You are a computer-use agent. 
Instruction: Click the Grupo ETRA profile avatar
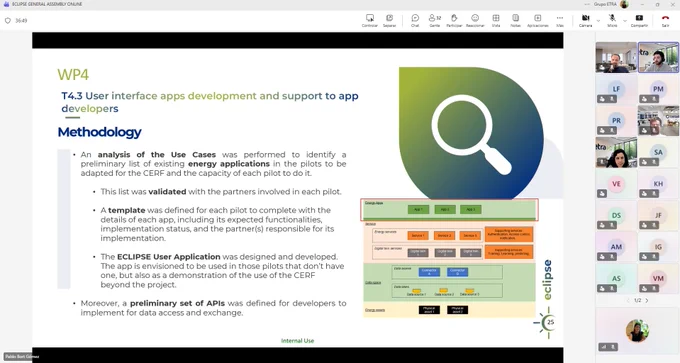click(624, 4)
